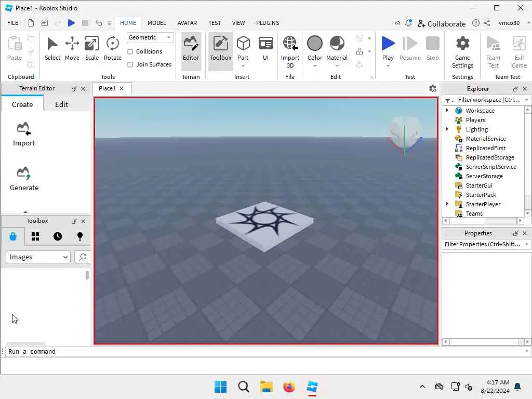
Task: Open the Images category dropdown in Toolbox
Action: (x=38, y=257)
